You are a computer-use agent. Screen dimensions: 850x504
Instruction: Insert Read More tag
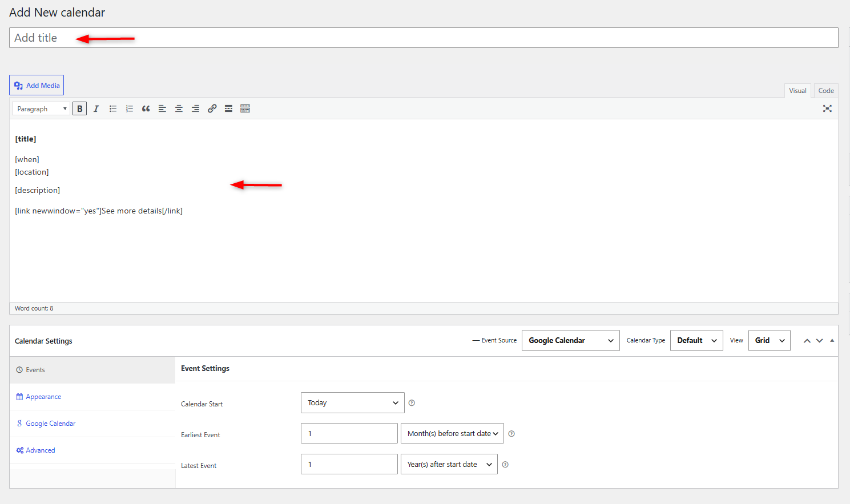[x=228, y=108]
